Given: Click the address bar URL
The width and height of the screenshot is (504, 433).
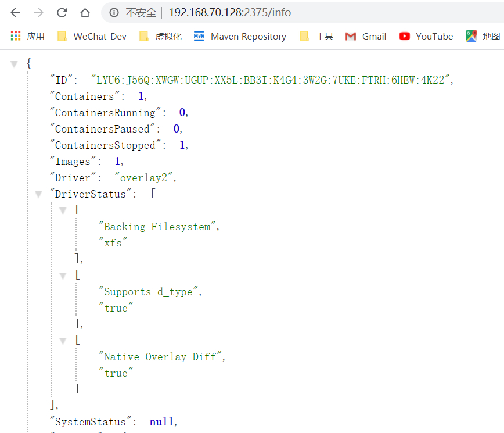Looking at the screenshot, I should 230,13.
